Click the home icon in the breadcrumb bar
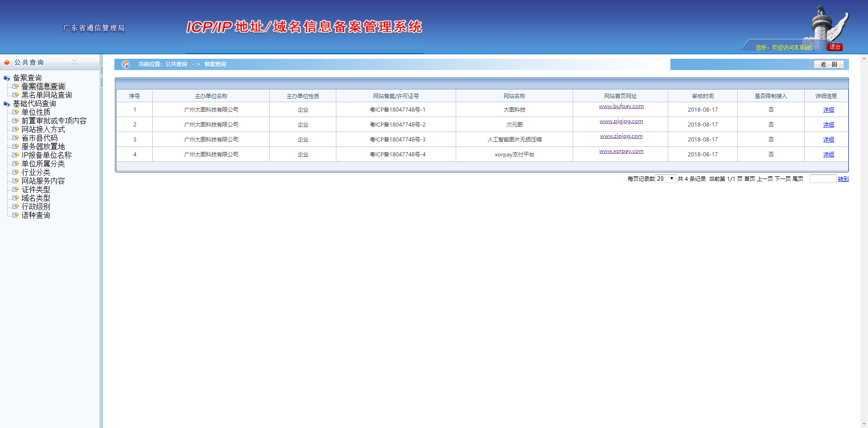 [x=126, y=64]
